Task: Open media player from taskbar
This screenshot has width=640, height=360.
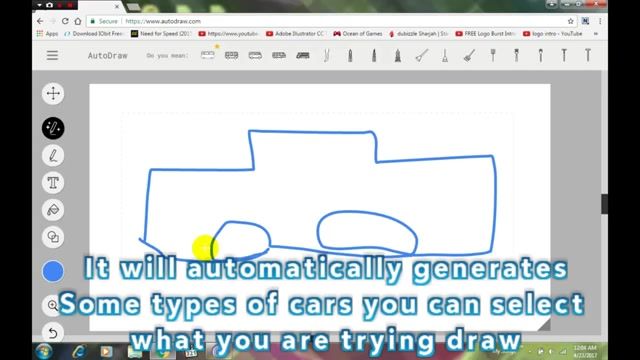Action: click(x=107, y=351)
